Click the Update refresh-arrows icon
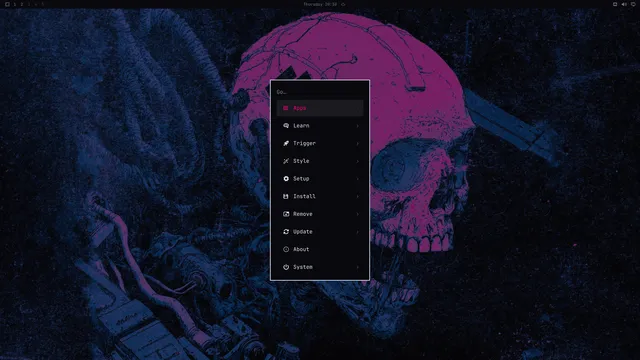The width and height of the screenshot is (640, 360). (286, 231)
